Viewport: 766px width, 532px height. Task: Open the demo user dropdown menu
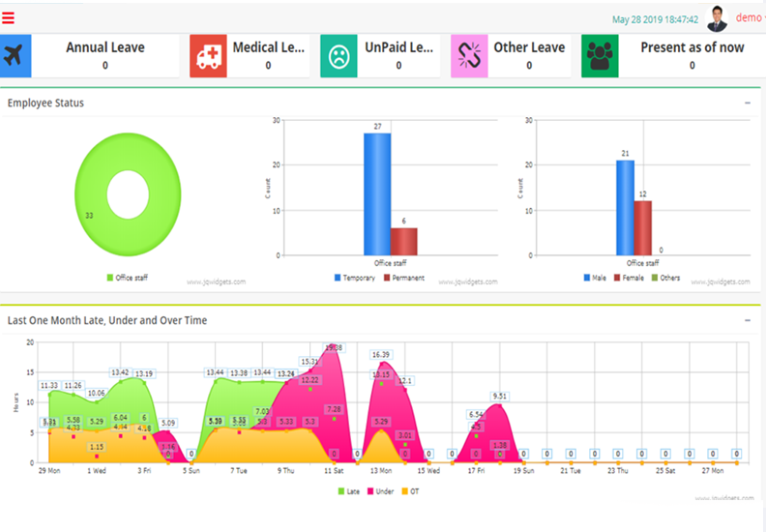[x=750, y=17]
